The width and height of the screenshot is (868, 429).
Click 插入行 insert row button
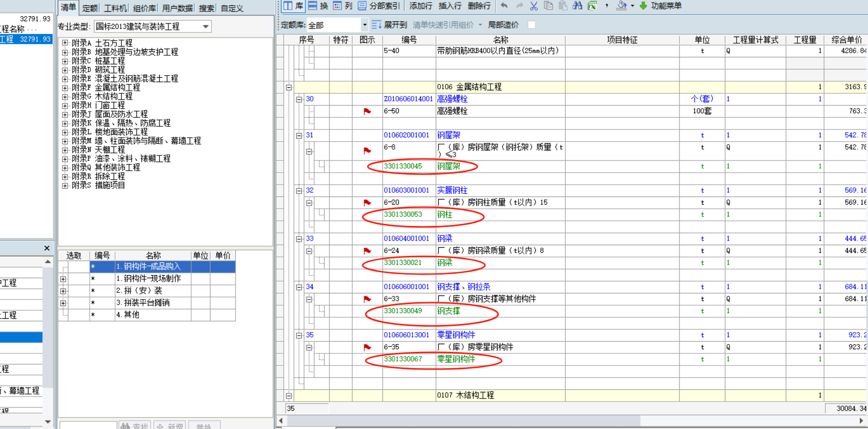pos(450,6)
